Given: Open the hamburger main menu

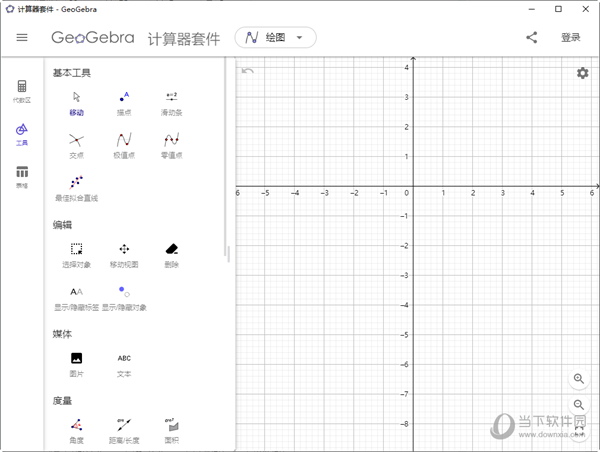Looking at the screenshot, I should tap(22, 38).
